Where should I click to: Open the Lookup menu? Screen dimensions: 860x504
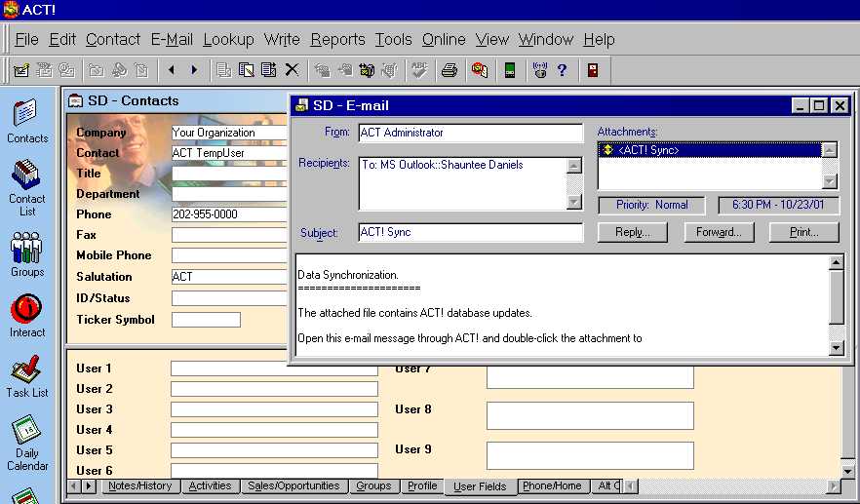[228, 39]
